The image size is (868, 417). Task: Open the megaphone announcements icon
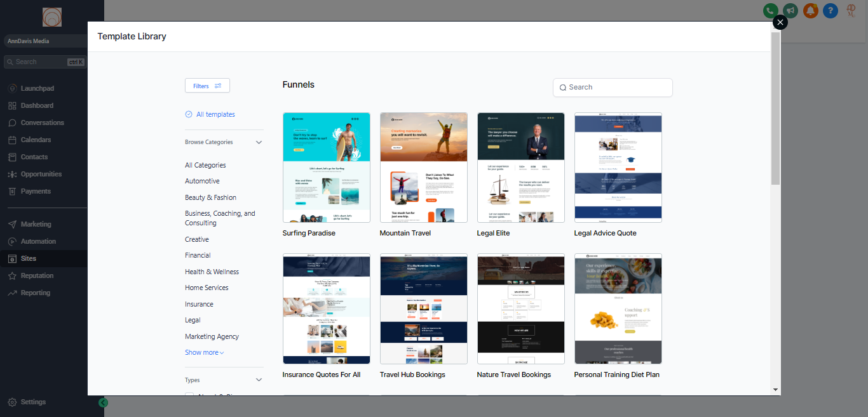[790, 11]
